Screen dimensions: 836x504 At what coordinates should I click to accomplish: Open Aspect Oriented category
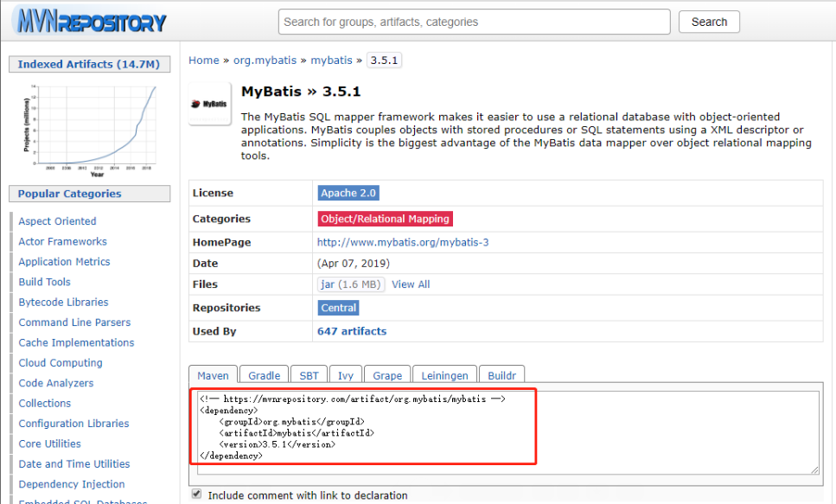tap(58, 221)
